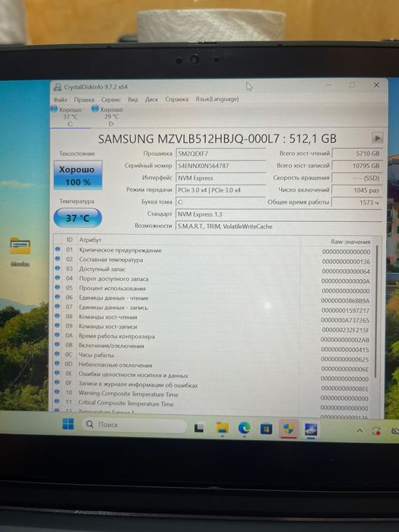Select row 06 Единицы данных - чтение

[214, 299]
